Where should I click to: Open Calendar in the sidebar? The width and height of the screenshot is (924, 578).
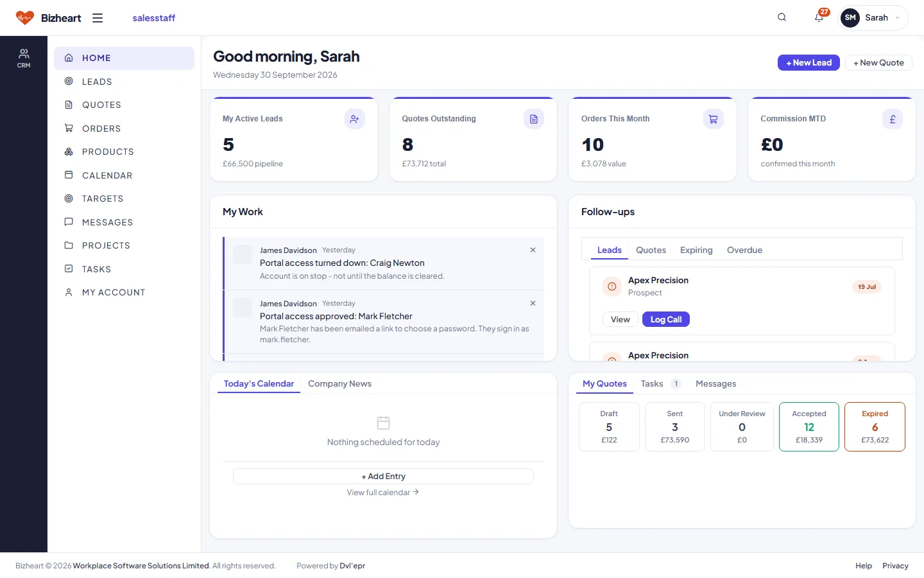click(x=124, y=175)
